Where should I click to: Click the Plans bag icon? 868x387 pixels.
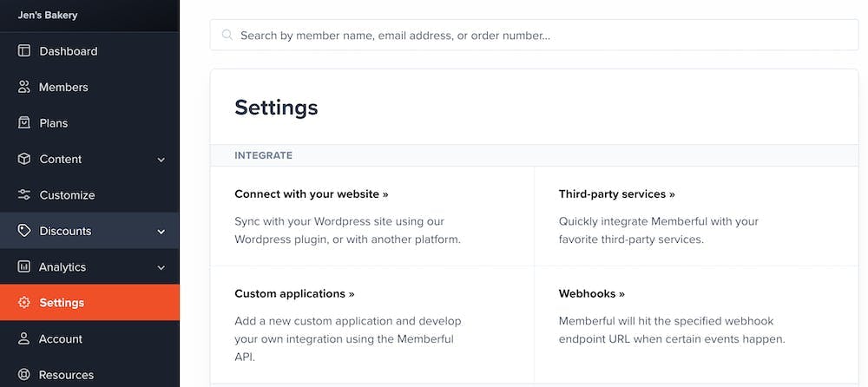(x=24, y=123)
